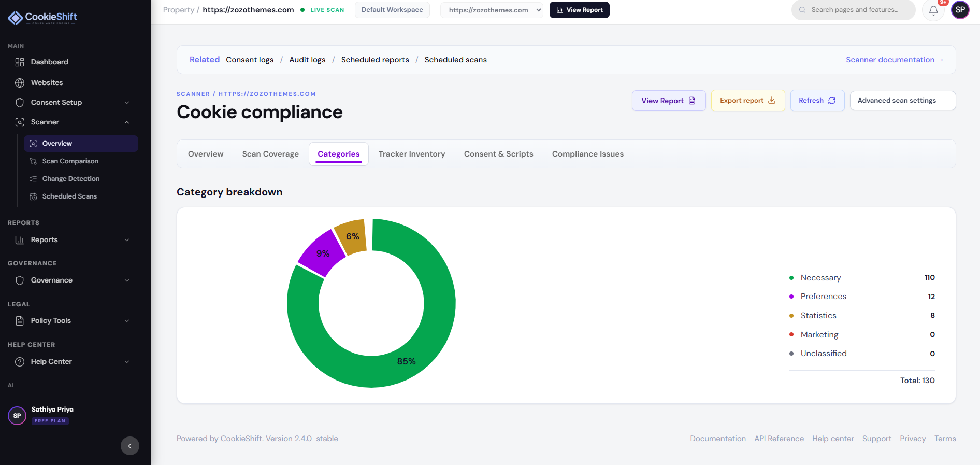Focus the search pages and features field
This screenshot has width=980, height=465.
[854, 10]
